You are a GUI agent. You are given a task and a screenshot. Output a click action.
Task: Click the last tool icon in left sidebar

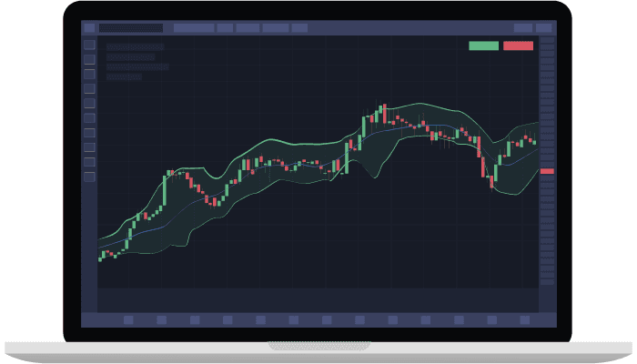tap(89, 177)
